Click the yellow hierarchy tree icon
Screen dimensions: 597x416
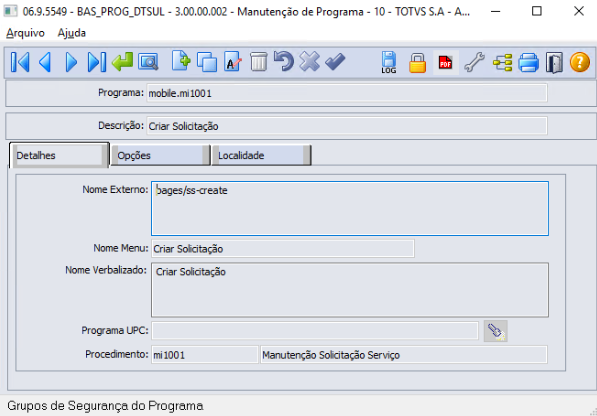click(502, 62)
